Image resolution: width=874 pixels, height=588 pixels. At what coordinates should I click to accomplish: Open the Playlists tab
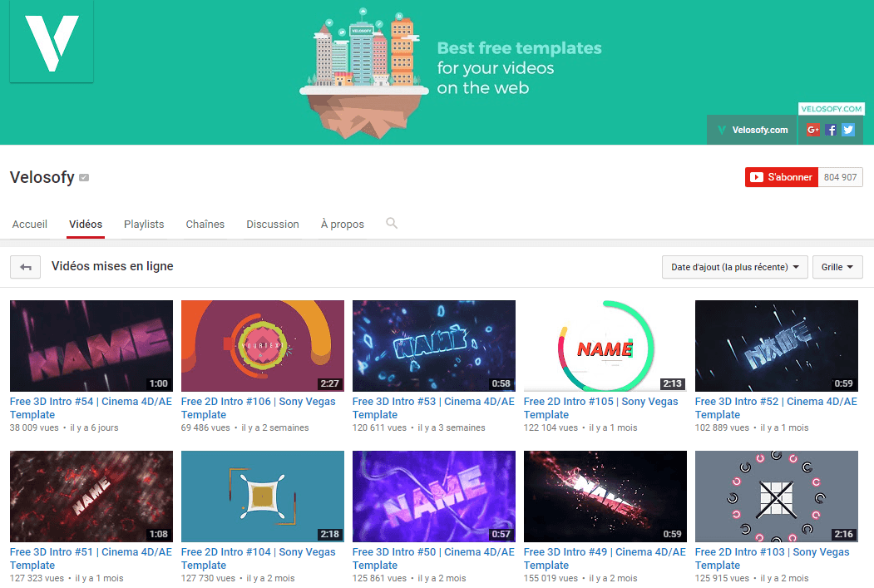[144, 224]
